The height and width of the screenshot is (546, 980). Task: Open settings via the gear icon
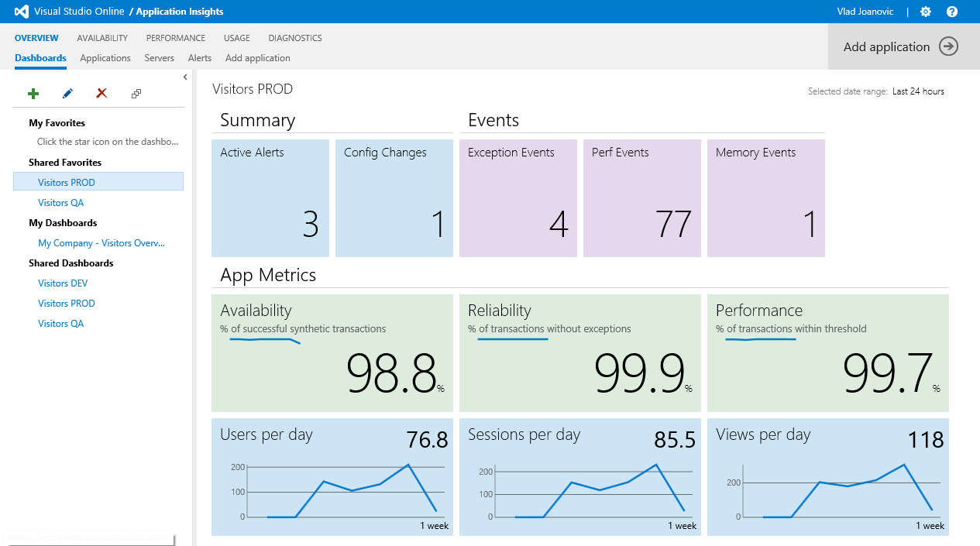click(925, 12)
